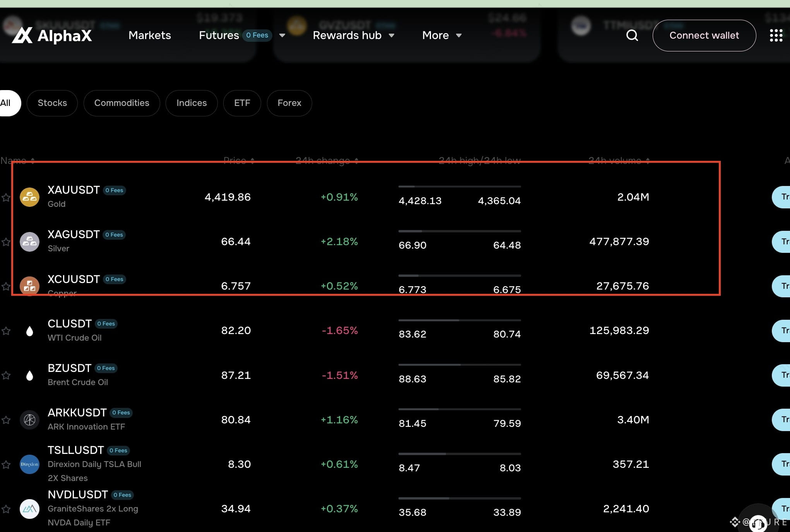Click the NVDLUSDT price 34.94
Screen dimensions: 790x532
coord(236,509)
